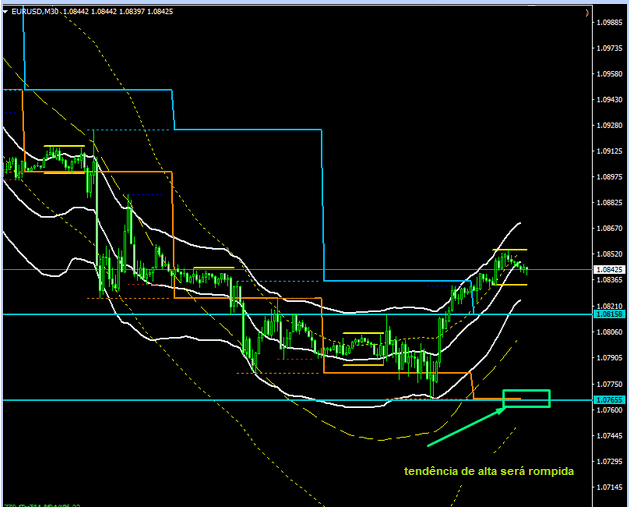Click the 'tendência de alta será rompida' text label
This screenshot has width=629, height=507.
point(489,470)
